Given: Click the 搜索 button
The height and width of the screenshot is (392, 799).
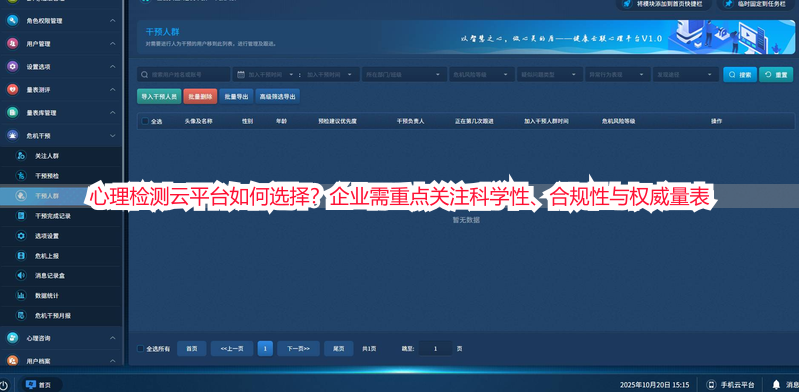Looking at the screenshot, I should (x=740, y=74).
